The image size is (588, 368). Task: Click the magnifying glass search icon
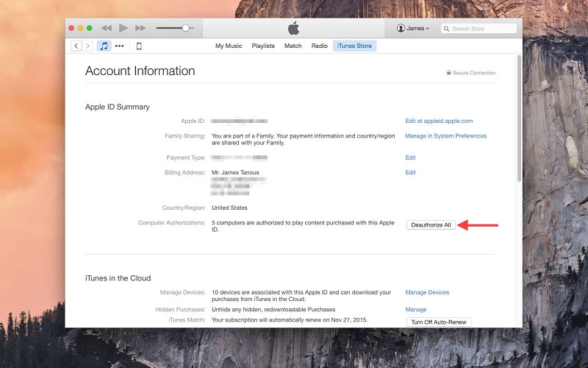pos(446,29)
